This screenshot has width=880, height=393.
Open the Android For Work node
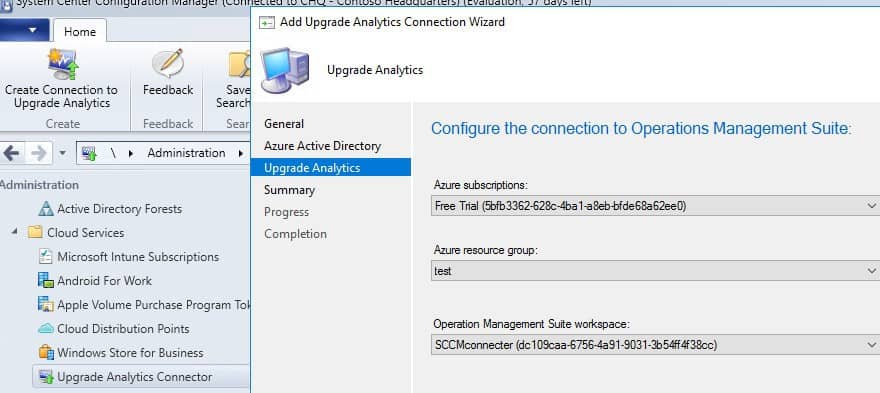(104, 281)
